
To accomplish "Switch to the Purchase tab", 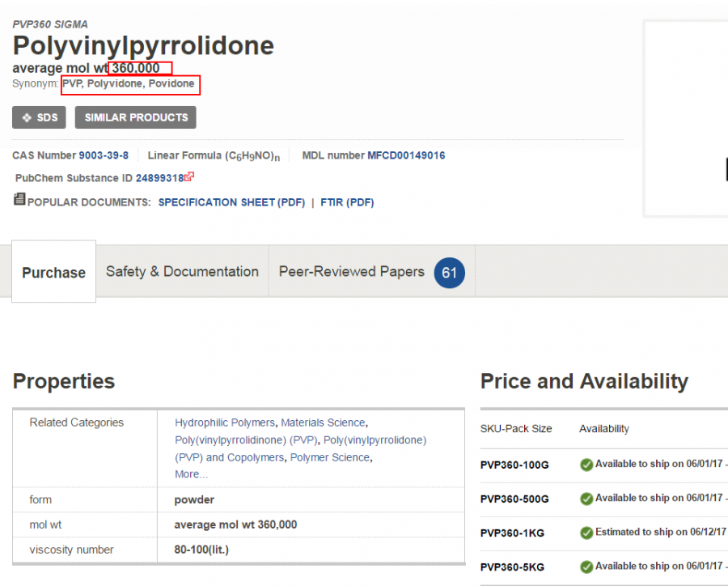I will pos(53,273).
